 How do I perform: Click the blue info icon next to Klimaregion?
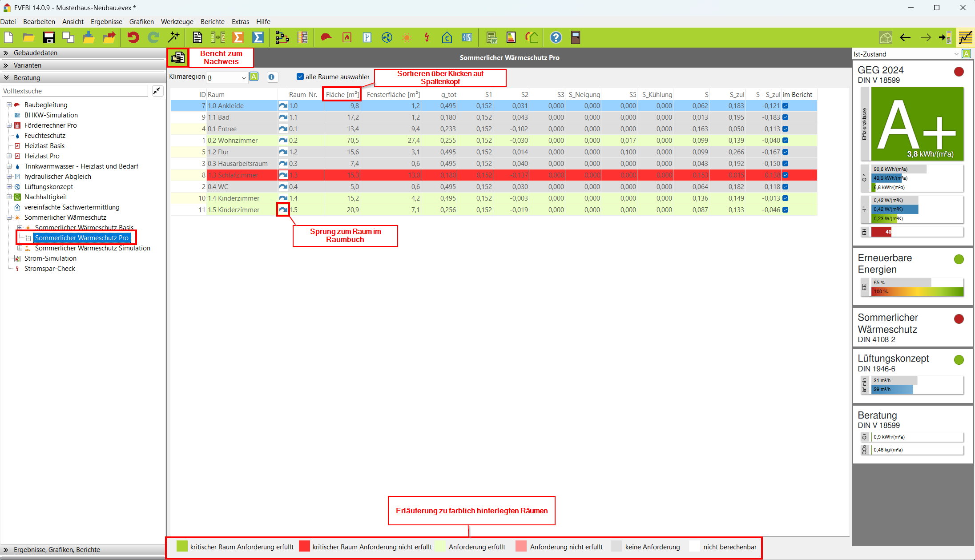tap(271, 77)
